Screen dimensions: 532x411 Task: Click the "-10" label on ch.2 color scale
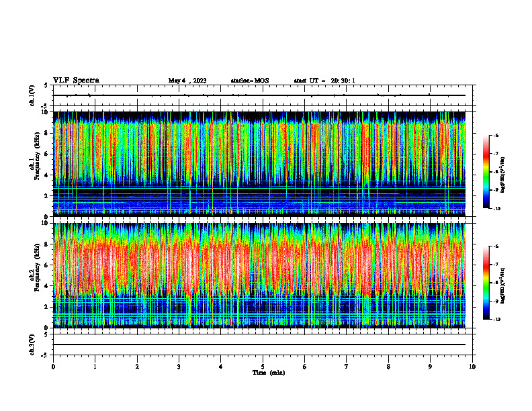tap(496, 320)
